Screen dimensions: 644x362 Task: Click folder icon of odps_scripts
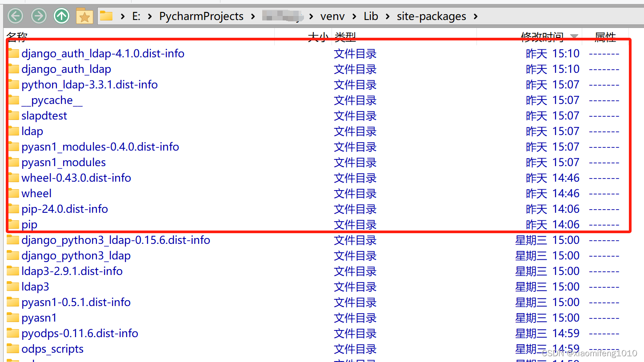click(13, 349)
